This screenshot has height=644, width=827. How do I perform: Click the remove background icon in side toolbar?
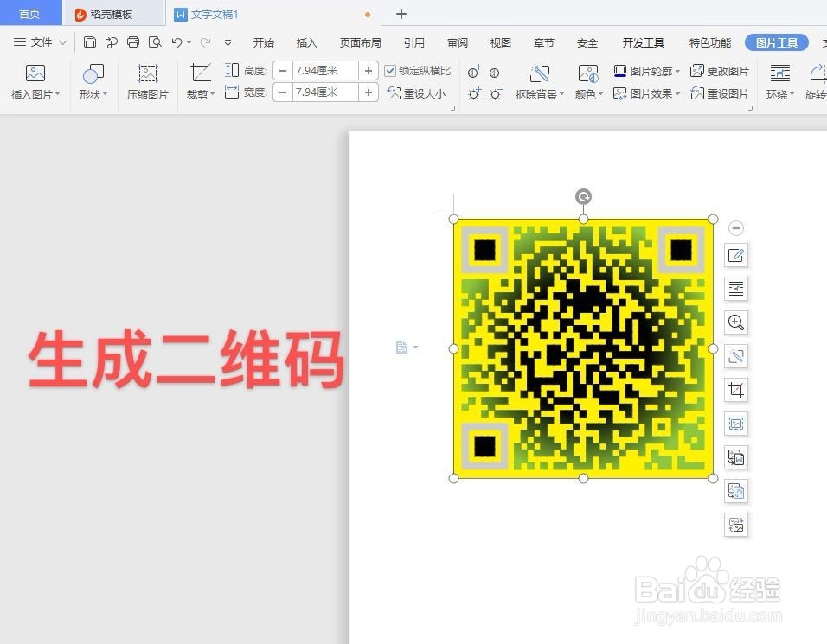pos(736,356)
